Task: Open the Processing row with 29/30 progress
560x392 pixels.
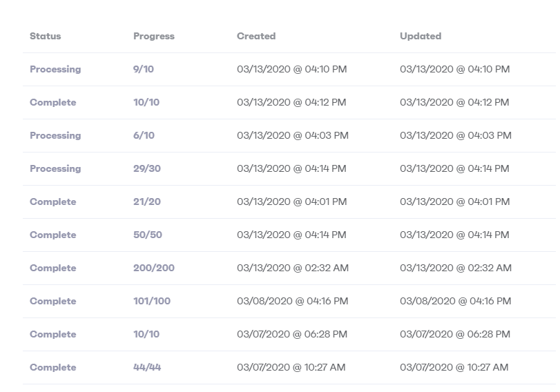Action: click(x=55, y=169)
